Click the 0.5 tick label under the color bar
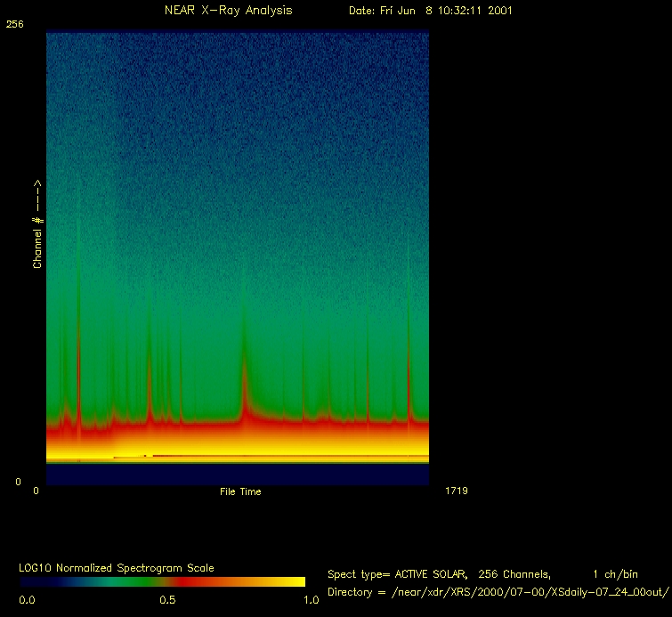This screenshot has width=672, height=617. pos(167,600)
